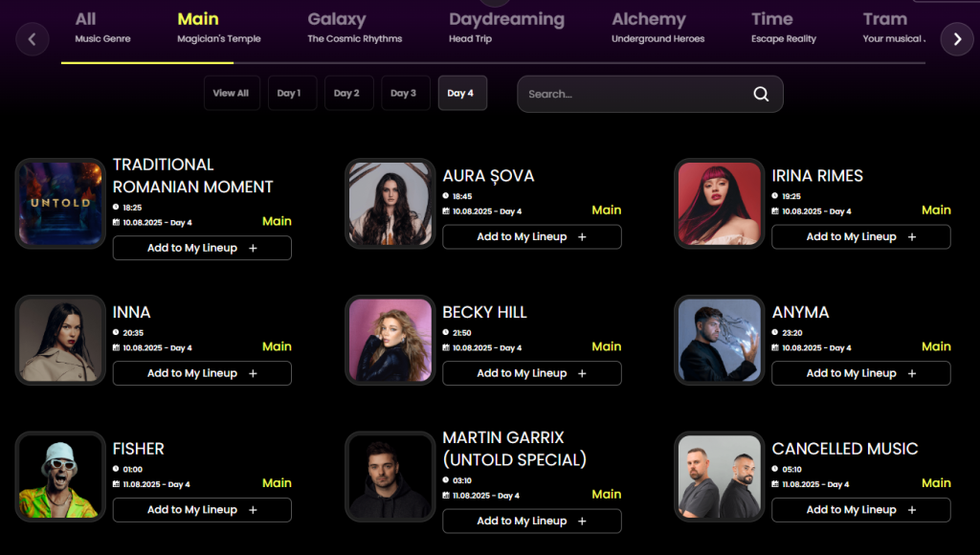Click the AURA ȘOVA artist name
This screenshot has width=980, height=555.
point(488,176)
